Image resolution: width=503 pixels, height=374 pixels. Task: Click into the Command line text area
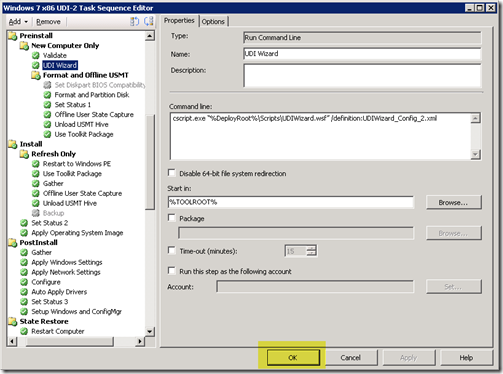(x=321, y=136)
